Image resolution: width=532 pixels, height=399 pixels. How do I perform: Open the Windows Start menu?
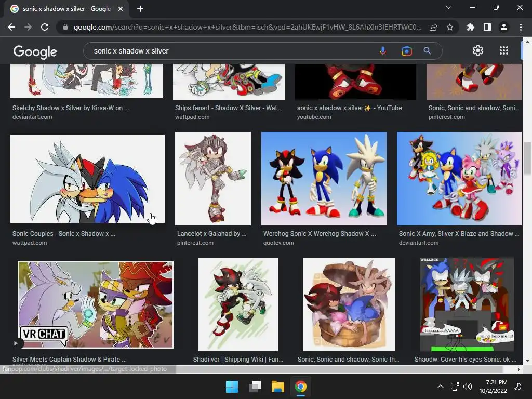[x=232, y=387]
